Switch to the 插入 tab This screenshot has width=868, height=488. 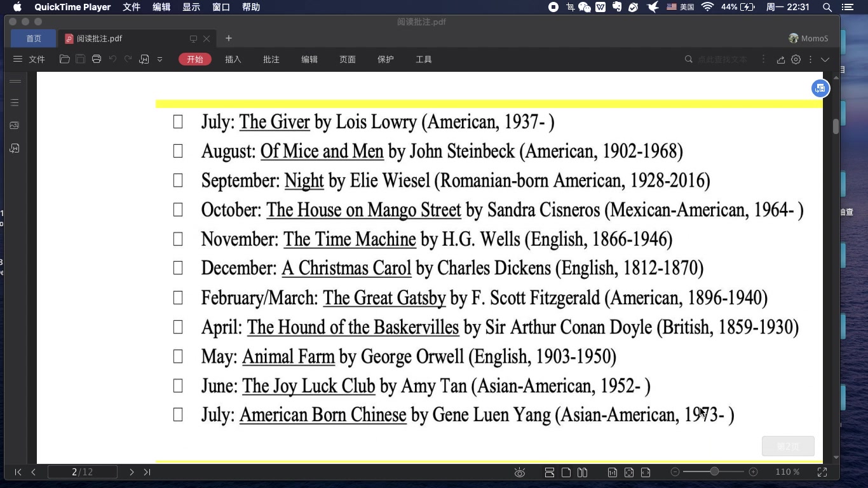[233, 59]
